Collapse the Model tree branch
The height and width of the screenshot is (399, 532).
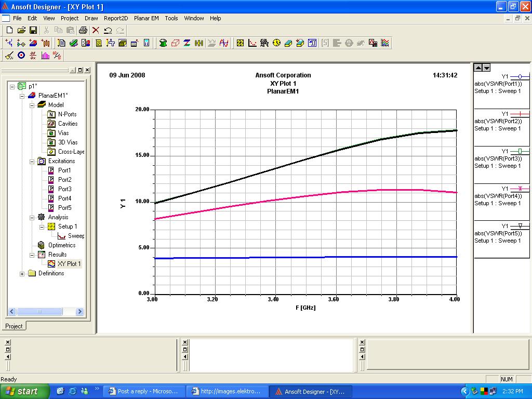(32, 105)
